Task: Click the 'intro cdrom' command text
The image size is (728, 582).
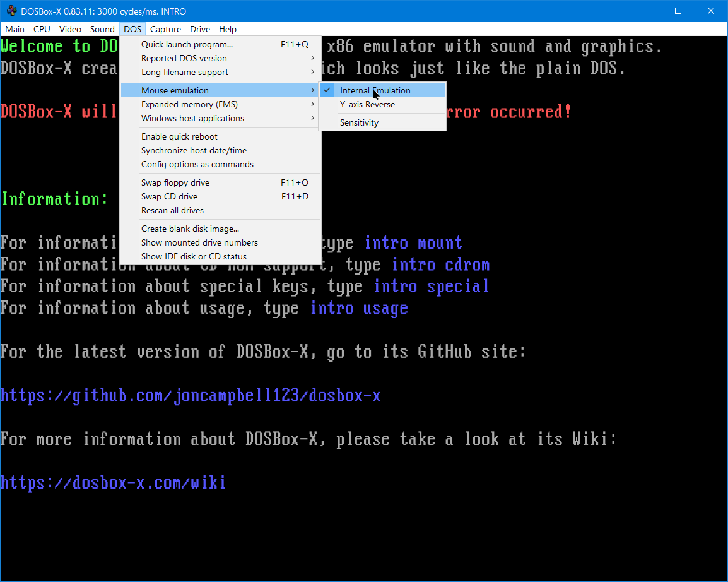Action: coord(440,264)
